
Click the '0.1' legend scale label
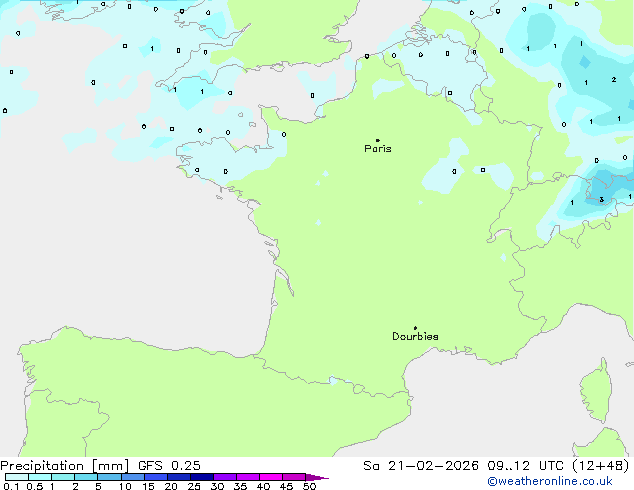(x=11, y=486)
